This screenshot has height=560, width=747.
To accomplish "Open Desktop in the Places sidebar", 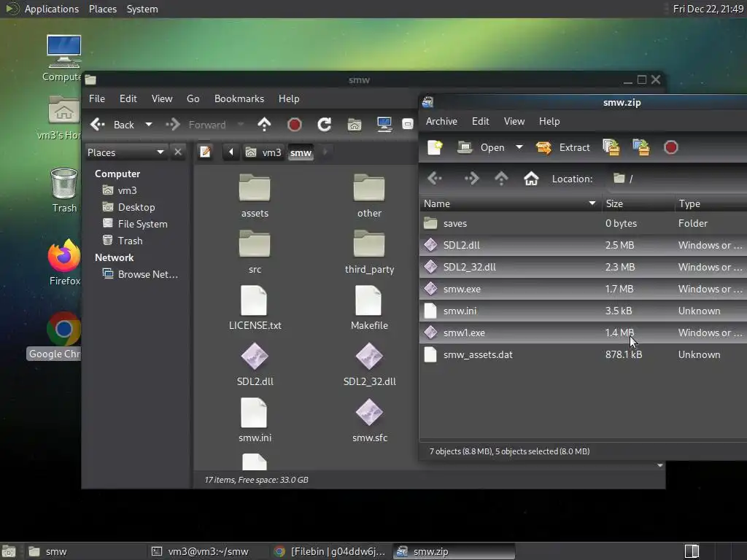I will tap(136, 207).
